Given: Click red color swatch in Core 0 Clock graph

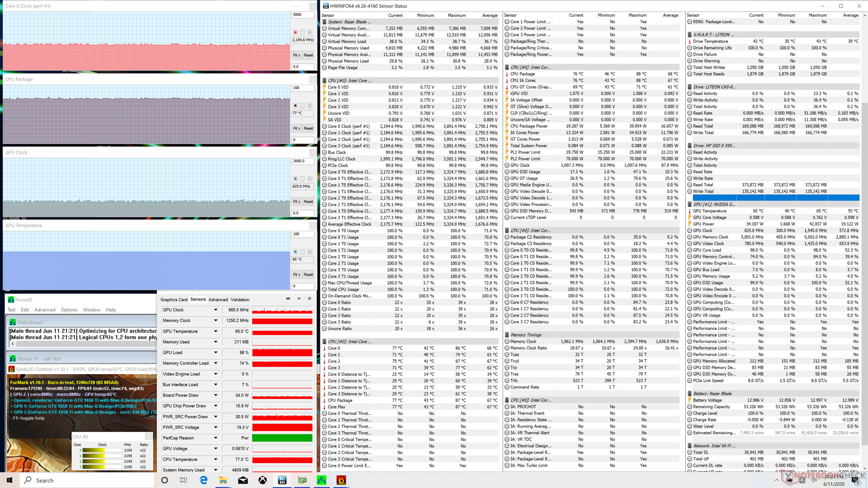Looking at the screenshot, I should click(x=295, y=33).
